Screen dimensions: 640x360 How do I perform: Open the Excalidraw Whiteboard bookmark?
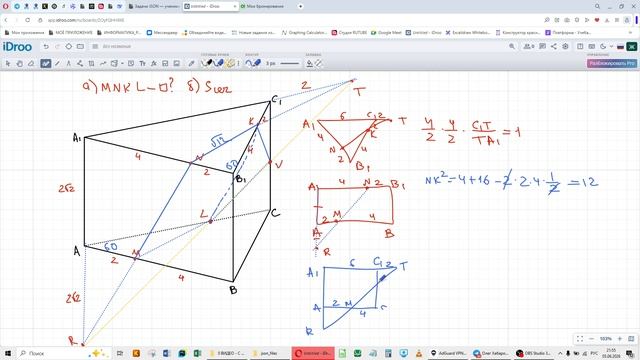click(468, 33)
